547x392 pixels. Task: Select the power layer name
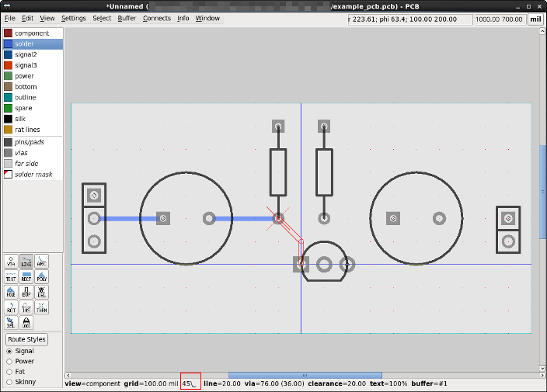point(24,76)
